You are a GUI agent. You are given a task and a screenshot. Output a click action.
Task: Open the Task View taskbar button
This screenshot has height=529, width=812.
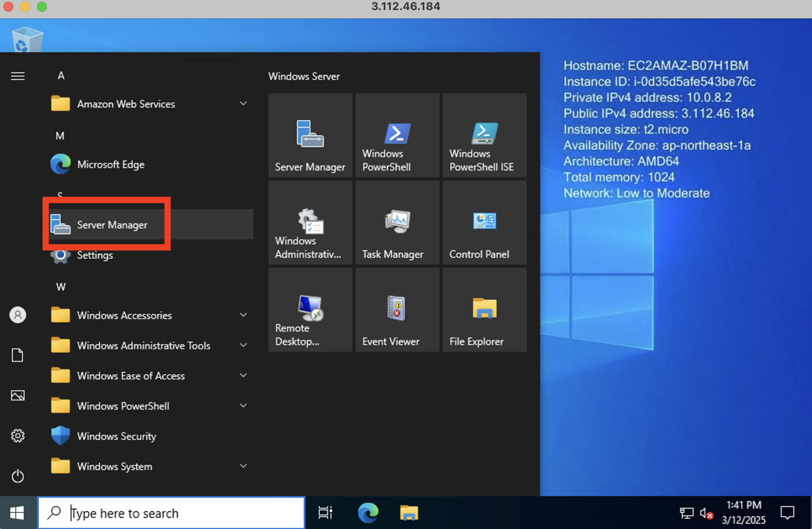click(325, 513)
